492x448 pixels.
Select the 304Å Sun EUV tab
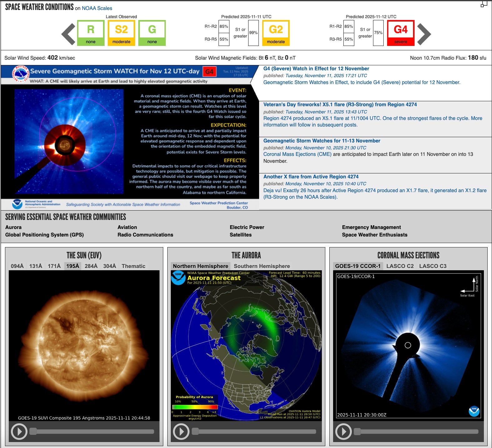tap(110, 266)
